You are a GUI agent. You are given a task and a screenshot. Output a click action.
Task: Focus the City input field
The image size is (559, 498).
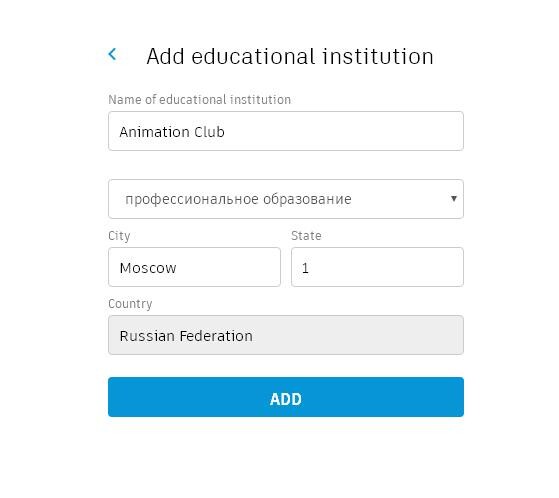pyautogui.click(x=194, y=267)
